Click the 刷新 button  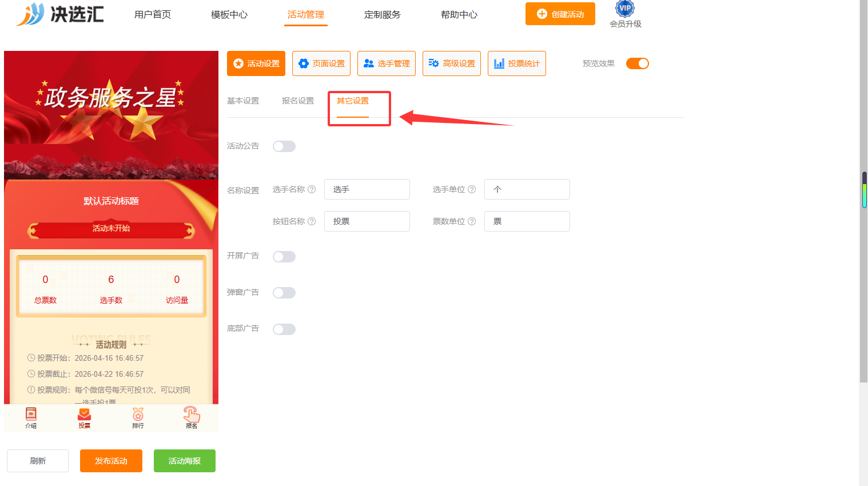pos(38,461)
